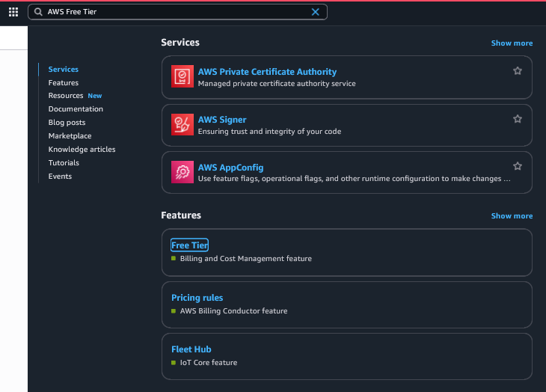Click the text 'AWS Billing Conductor feature'

click(x=233, y=311)
